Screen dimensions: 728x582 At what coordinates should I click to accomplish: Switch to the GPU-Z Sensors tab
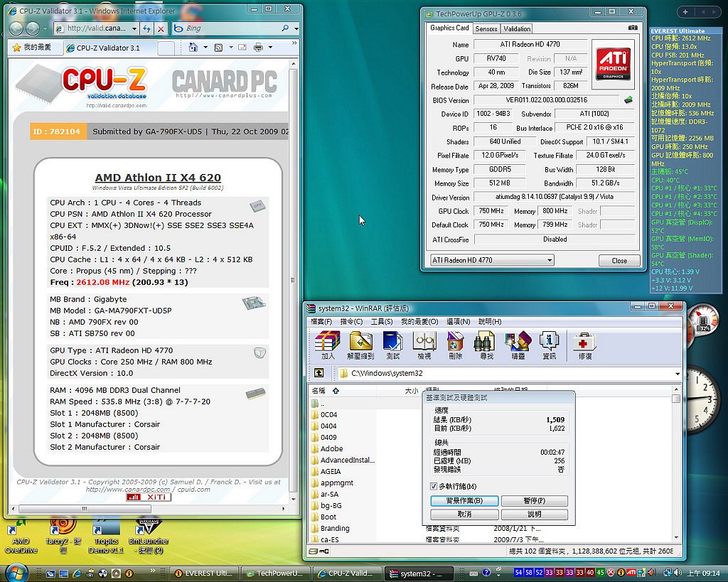(486, 28)
